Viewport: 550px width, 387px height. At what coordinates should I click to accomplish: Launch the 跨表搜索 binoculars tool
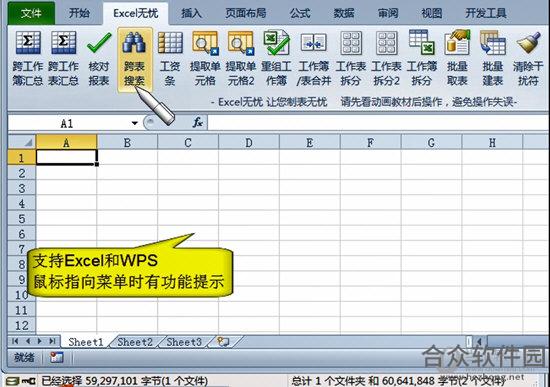[x=134, y=59]
